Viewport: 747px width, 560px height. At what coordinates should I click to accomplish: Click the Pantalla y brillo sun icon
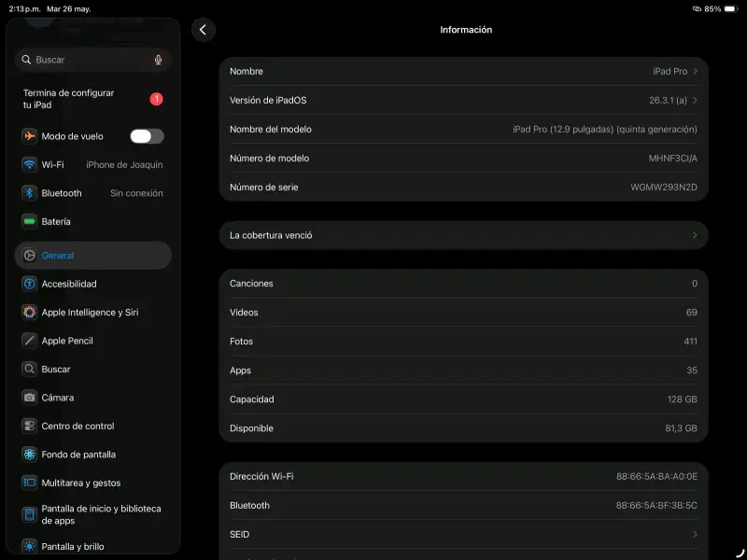30,547
